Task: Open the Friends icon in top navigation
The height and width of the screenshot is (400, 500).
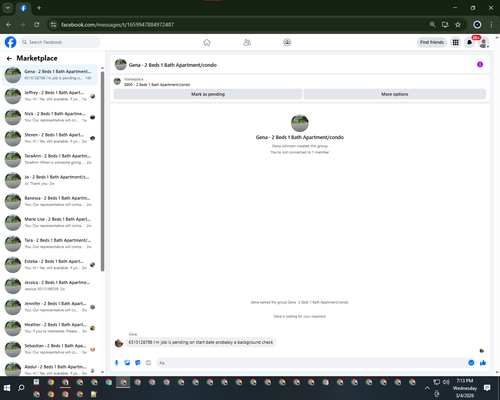Action: tap(247, 42)
